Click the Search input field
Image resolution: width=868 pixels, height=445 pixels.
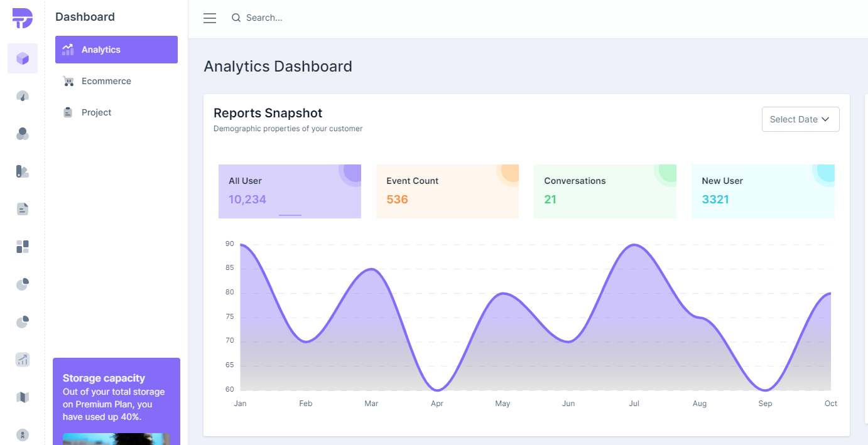pos(314,18)
